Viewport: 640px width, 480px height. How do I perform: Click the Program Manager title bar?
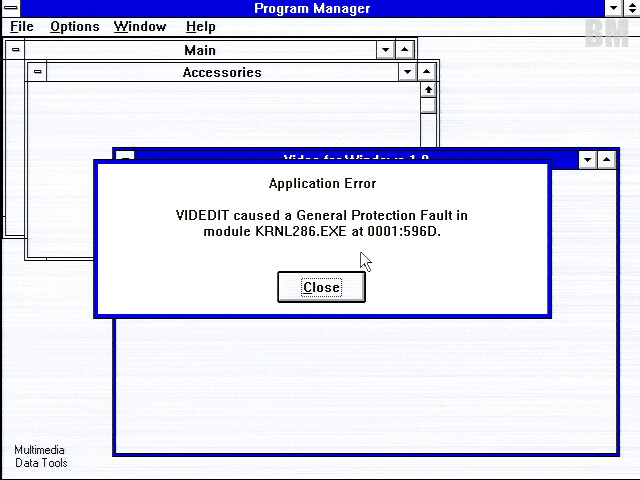point(312,8)
